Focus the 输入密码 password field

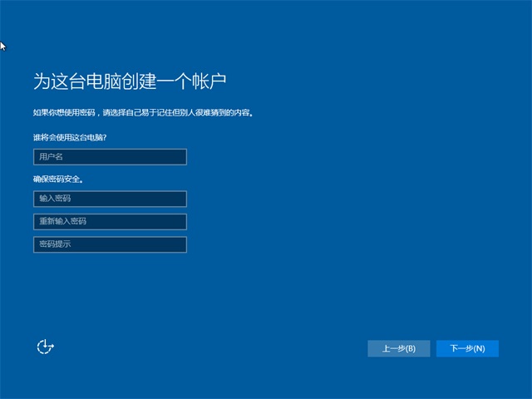coord(110,199)
